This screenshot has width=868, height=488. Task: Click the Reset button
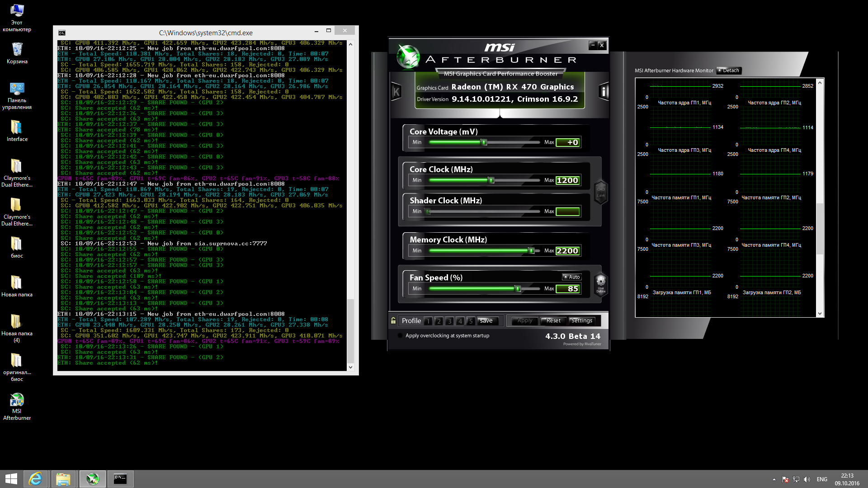(553, 321)
